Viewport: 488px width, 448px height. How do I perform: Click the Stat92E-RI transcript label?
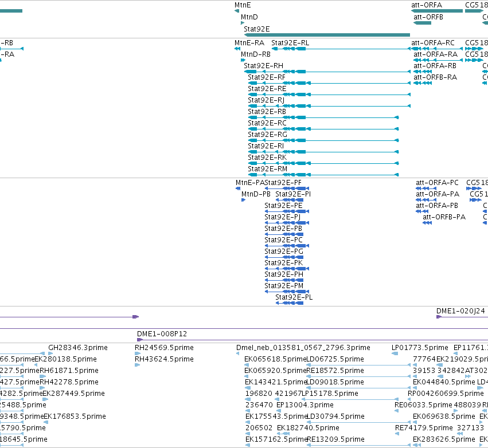point(266,146)
